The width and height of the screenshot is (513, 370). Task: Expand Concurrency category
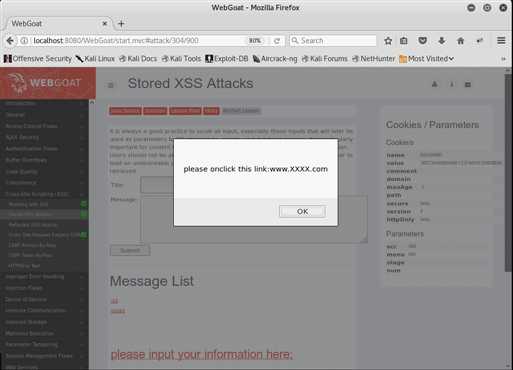click(x=44, y=183)
